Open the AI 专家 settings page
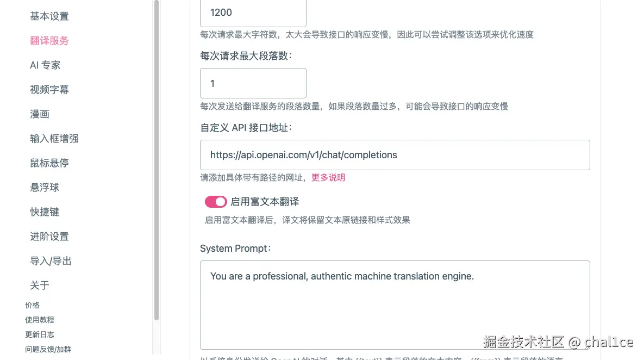644x360 pixels. (x=45, y=65)
